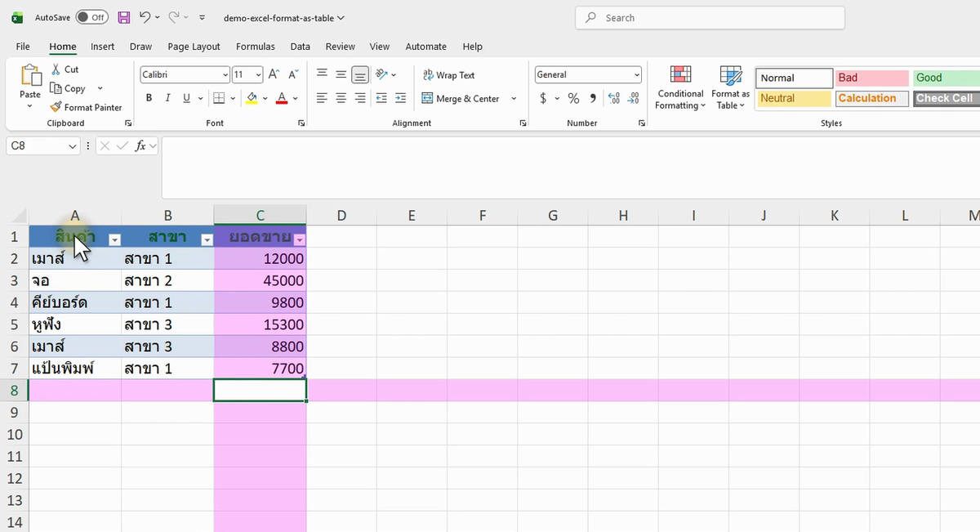This screenshot has height=532, width=980.
Task: Click Center alignment icon
Action: click(341, 98)
